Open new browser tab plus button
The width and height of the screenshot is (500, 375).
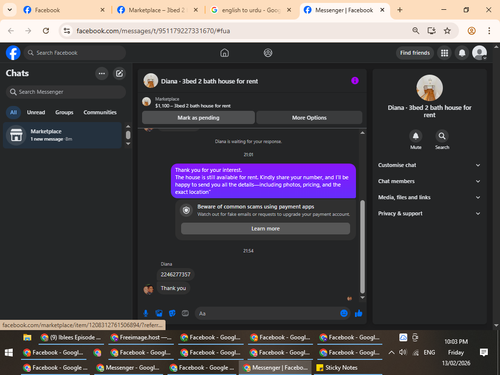click(400, 10)
